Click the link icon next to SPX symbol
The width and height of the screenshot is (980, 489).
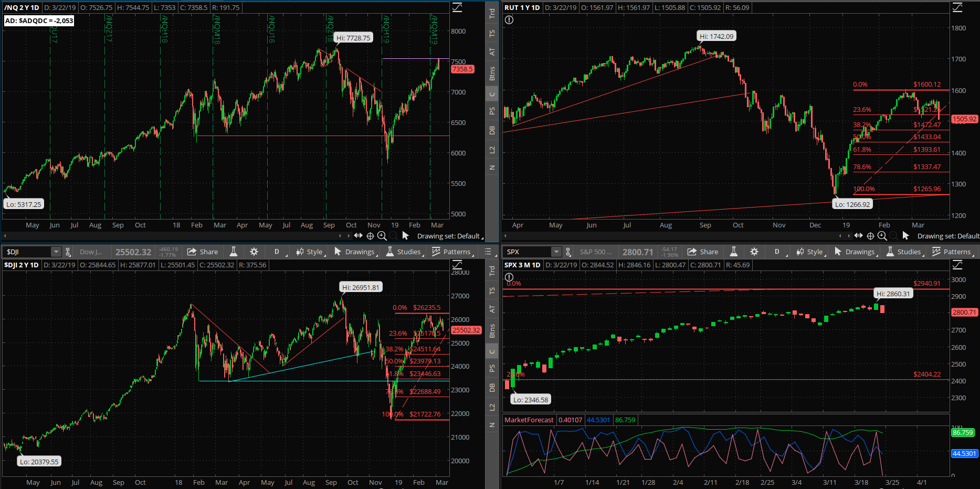(568, 252)
